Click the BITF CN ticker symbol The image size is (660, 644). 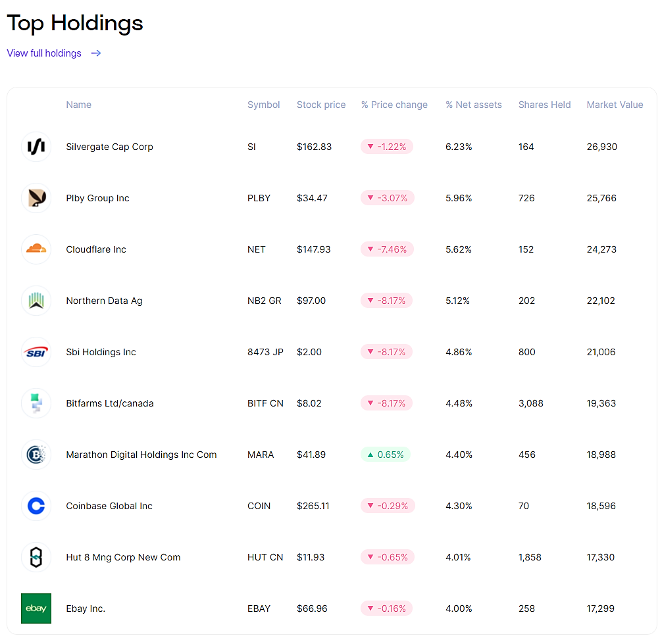[266, 404]
